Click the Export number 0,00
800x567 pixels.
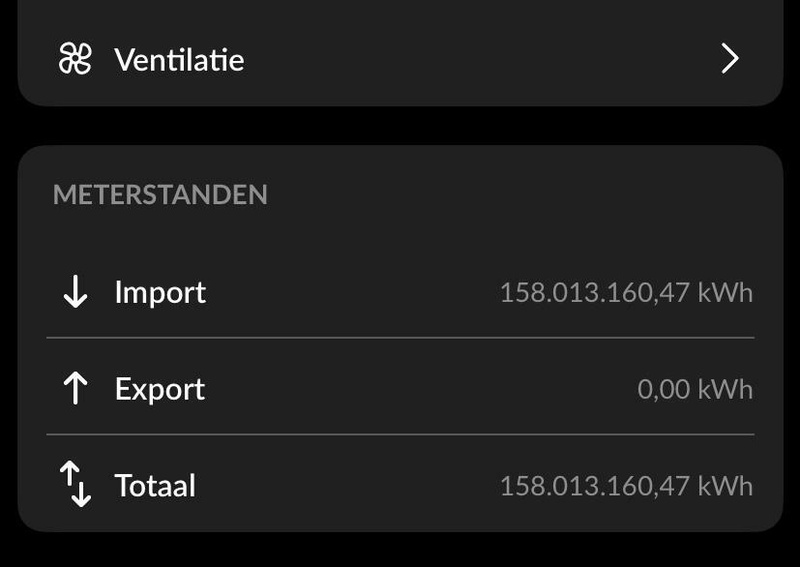click(x=663, y=389)
